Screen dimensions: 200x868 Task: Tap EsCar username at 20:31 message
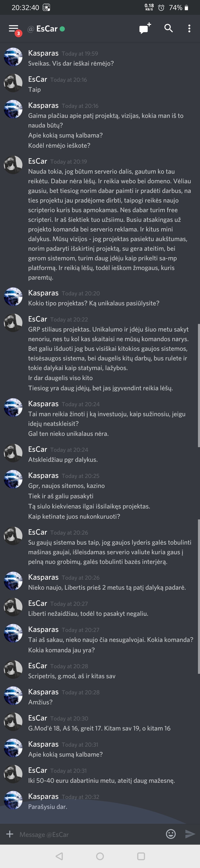[x=38, y=770]
